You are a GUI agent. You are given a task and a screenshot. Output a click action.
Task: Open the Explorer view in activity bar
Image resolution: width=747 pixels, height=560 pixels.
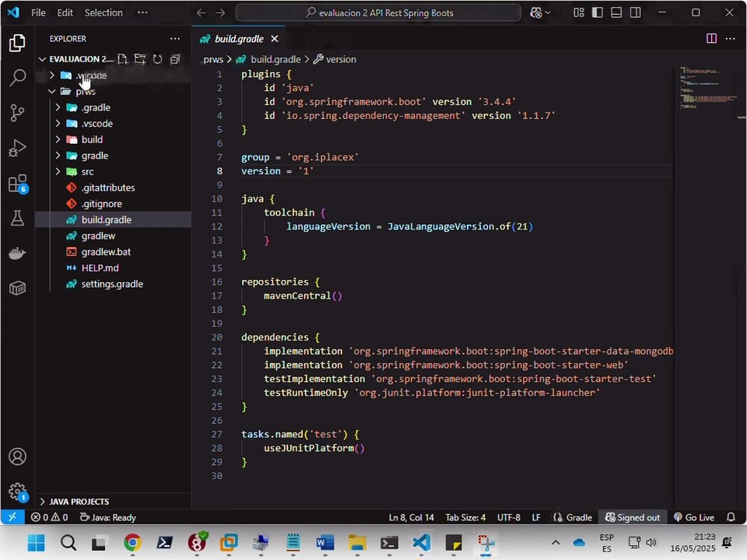(17, 43)
